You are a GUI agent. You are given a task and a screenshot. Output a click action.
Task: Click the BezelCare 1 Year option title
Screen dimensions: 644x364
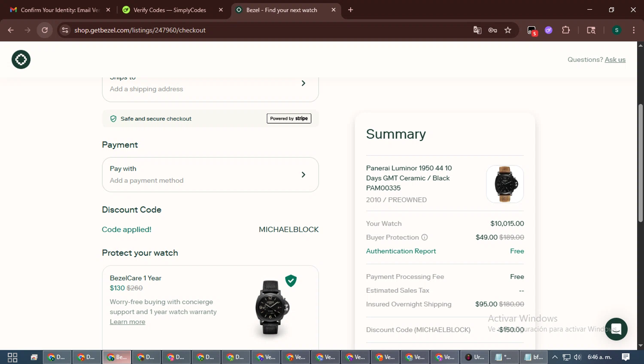pyautogui.click(x=136, y=278)
